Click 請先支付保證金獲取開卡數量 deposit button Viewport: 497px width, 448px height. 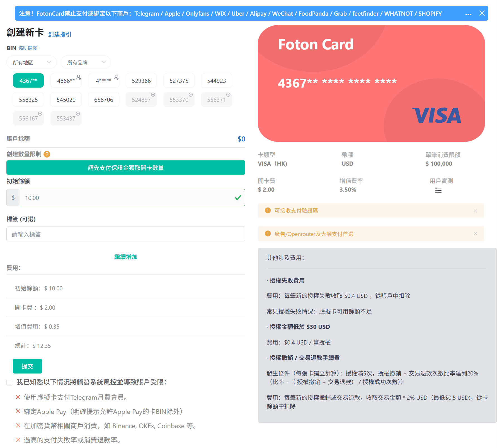pyautogui.click(x=126, y=168)
